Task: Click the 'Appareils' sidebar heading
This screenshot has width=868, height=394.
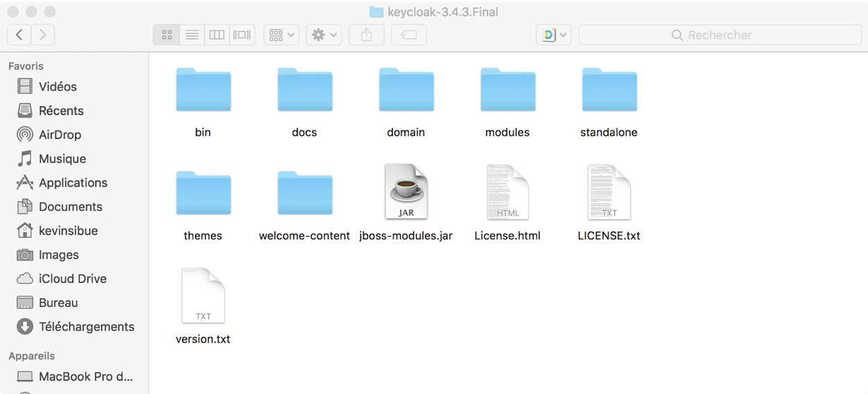Action: 31,356
